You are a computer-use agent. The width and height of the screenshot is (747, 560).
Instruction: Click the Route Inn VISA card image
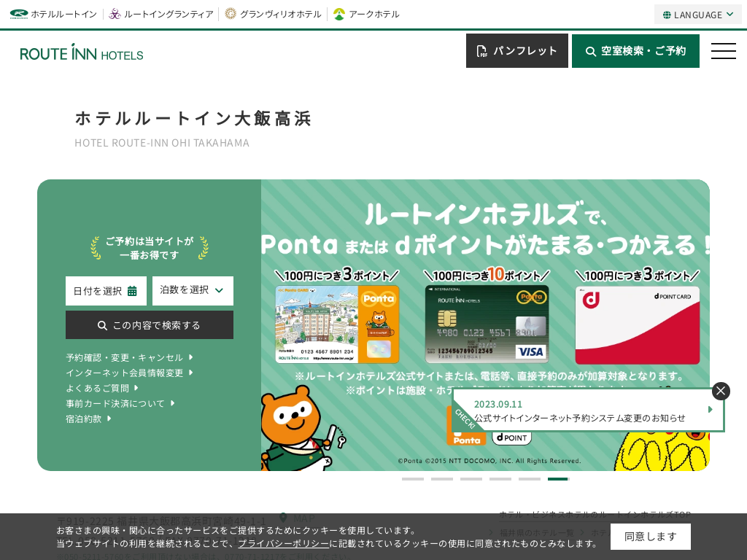click(x=487, y=324)
